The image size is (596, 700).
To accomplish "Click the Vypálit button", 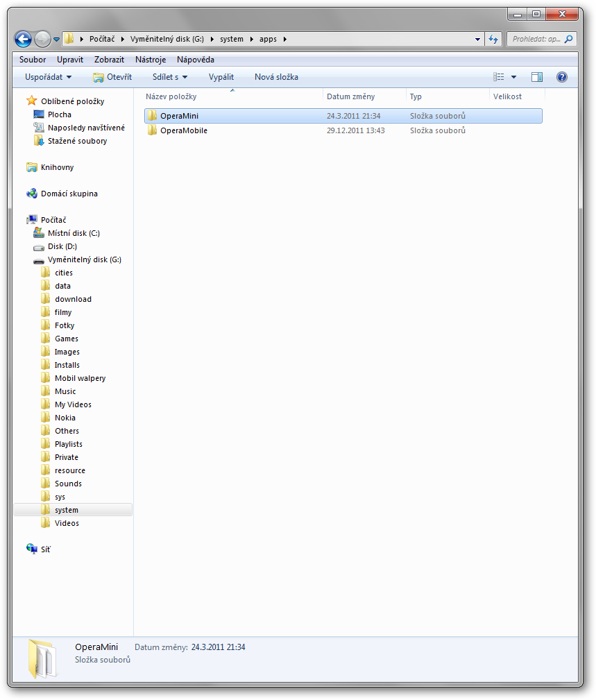I will (x=221, y=77).
